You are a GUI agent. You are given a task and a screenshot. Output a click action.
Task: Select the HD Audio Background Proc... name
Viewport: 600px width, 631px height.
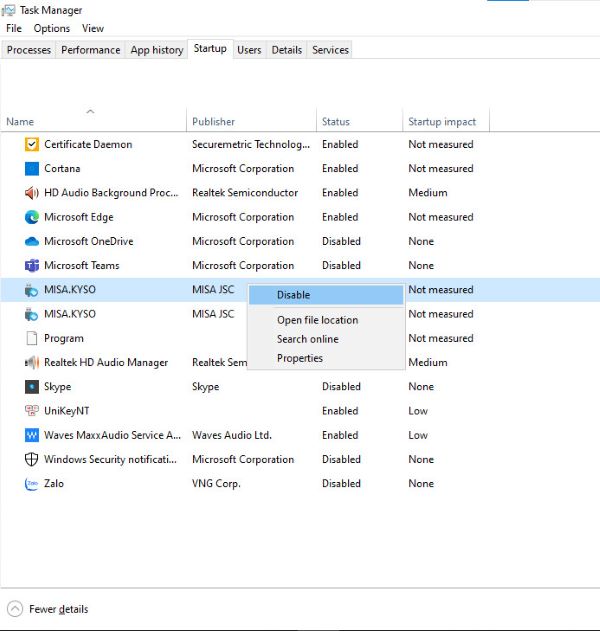(x=111, y=193)
